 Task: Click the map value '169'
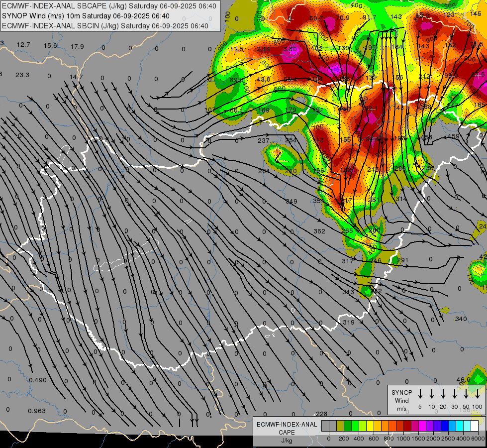tap(264, 110)
